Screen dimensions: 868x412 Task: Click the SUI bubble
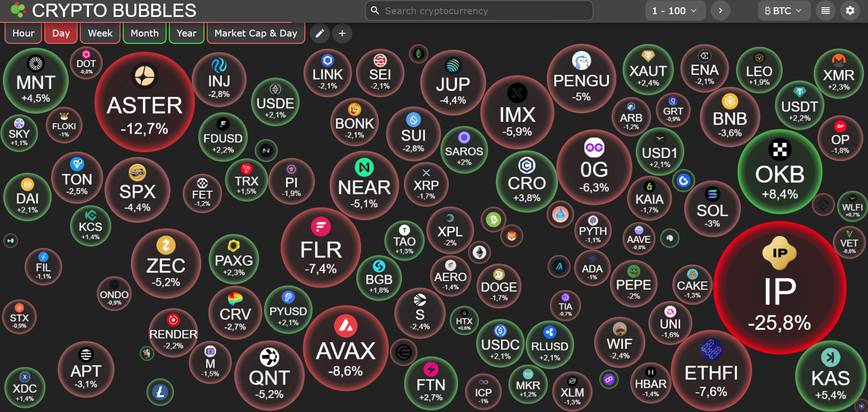tap(413, 134)
